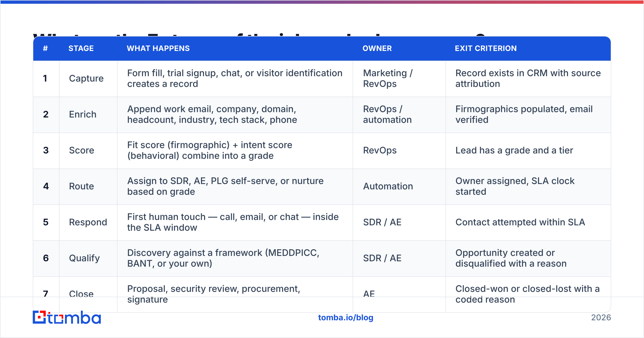This screenshot has height=338, width=644.
Task: Click 'First human touch' description
Action: pos(235,222)
